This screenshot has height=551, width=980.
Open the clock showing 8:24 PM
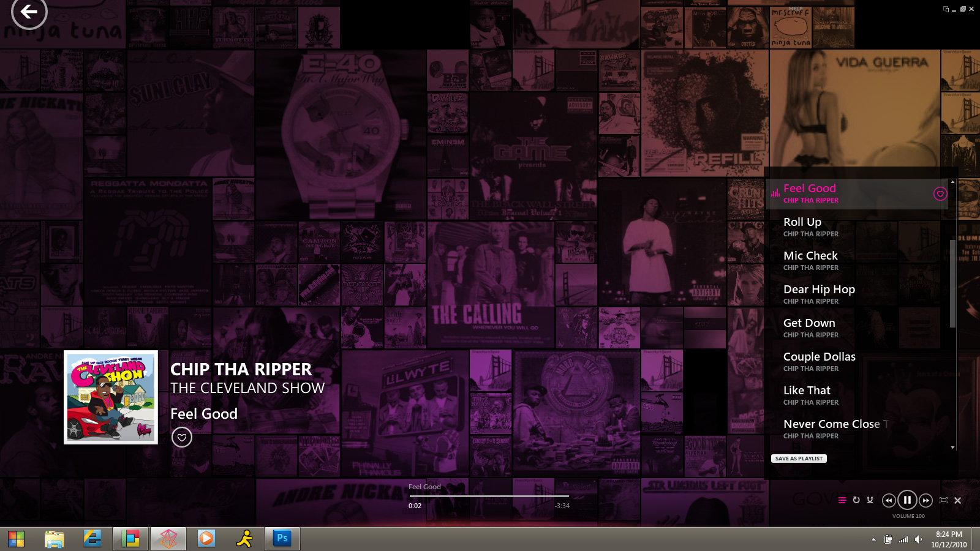[949, 539]
